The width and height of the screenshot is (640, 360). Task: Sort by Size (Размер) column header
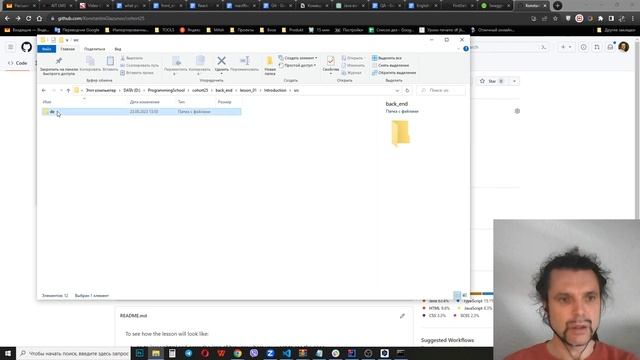click(x=224, y=102)
